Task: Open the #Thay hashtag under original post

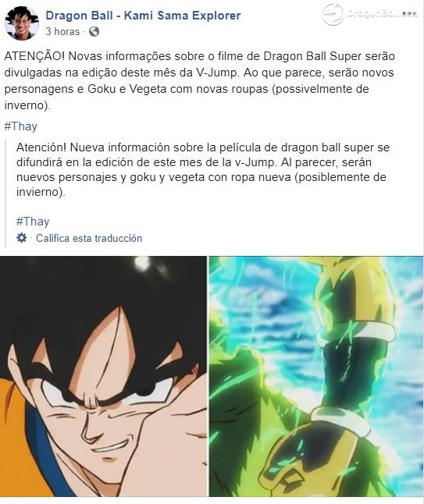Action: coord(20,126)
